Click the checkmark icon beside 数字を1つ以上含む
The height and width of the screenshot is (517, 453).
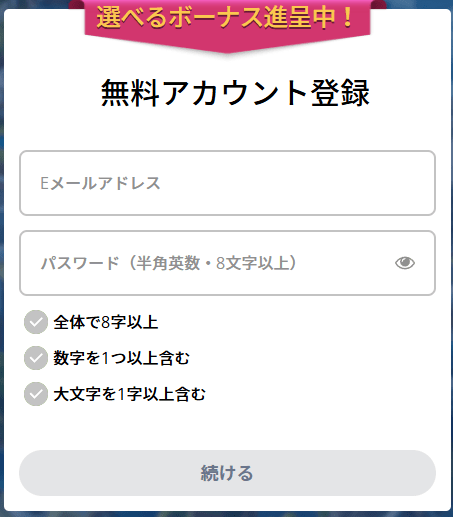[x=36, y=358]
